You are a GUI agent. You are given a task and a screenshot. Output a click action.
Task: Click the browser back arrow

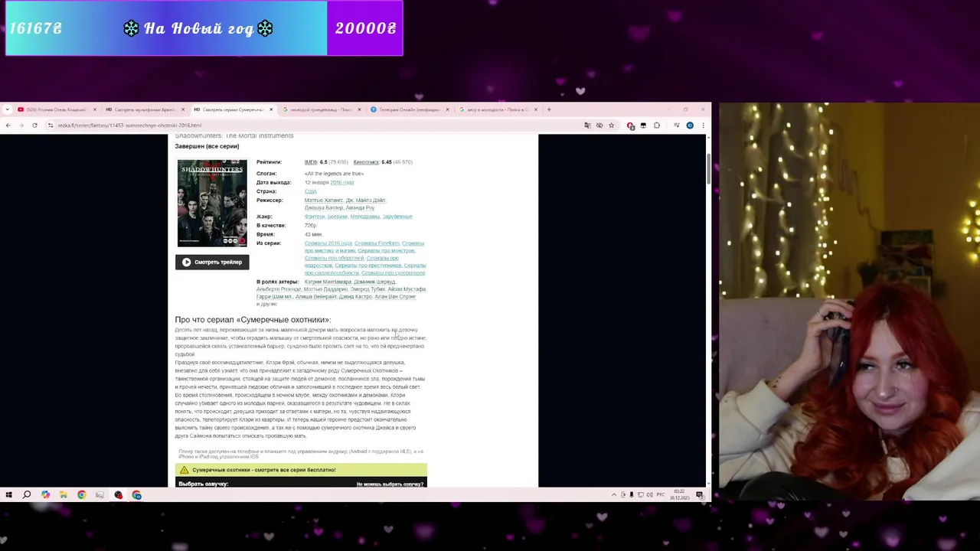(8, 126)
